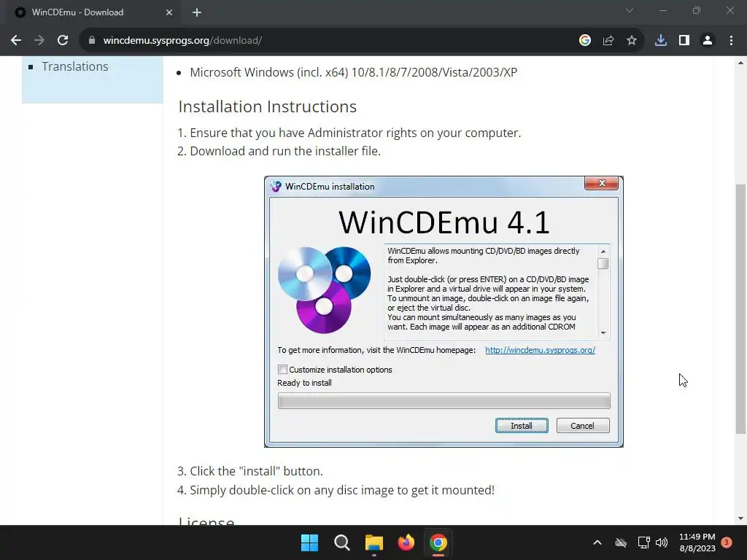Viewport: 747px width, 560px height.
Task: Click the WinCDEmu installation screenshot image
Action: 444,311
